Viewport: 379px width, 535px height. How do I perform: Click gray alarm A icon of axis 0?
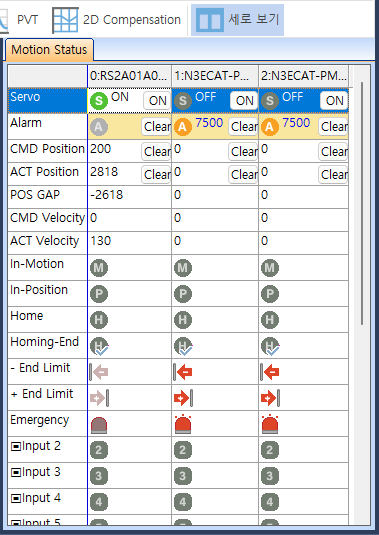pos(99,127)
